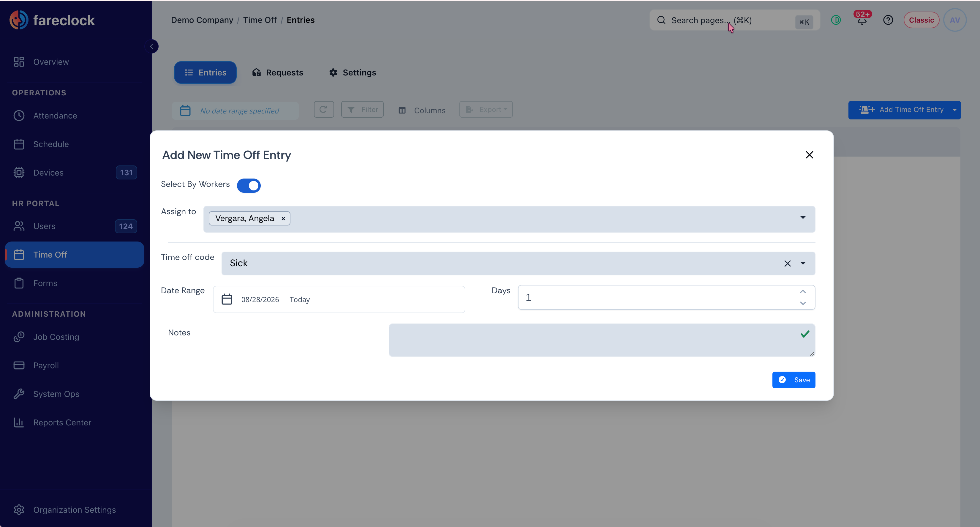This screenshot has width=980, height=527.
Task: Click the AV user avatar
Action: click(954, 20)
